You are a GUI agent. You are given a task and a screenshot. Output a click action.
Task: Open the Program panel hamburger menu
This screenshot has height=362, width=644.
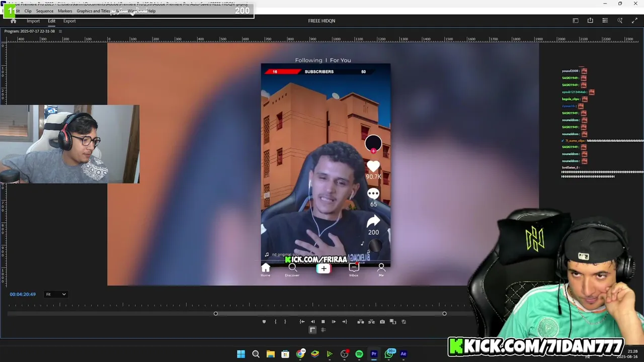60,31
